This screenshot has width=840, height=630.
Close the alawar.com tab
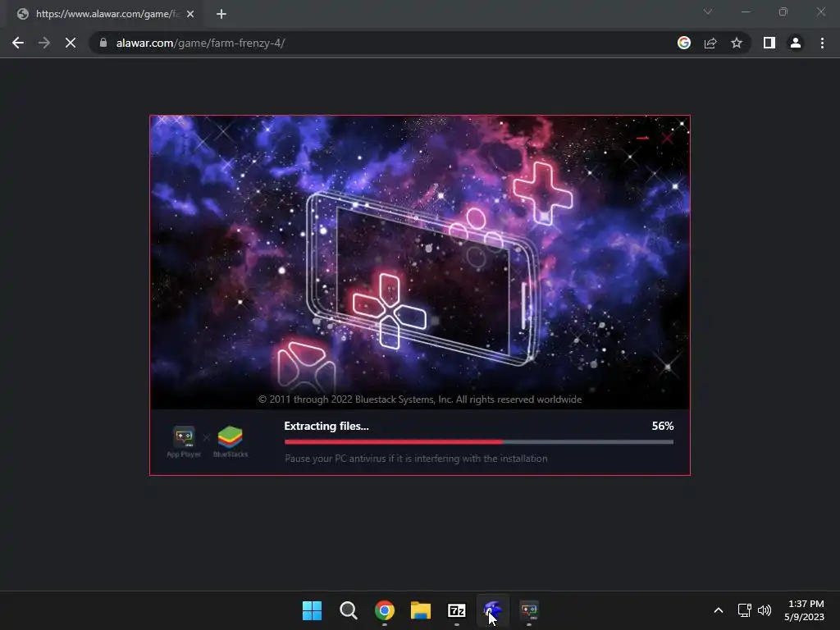click(190, 14)
